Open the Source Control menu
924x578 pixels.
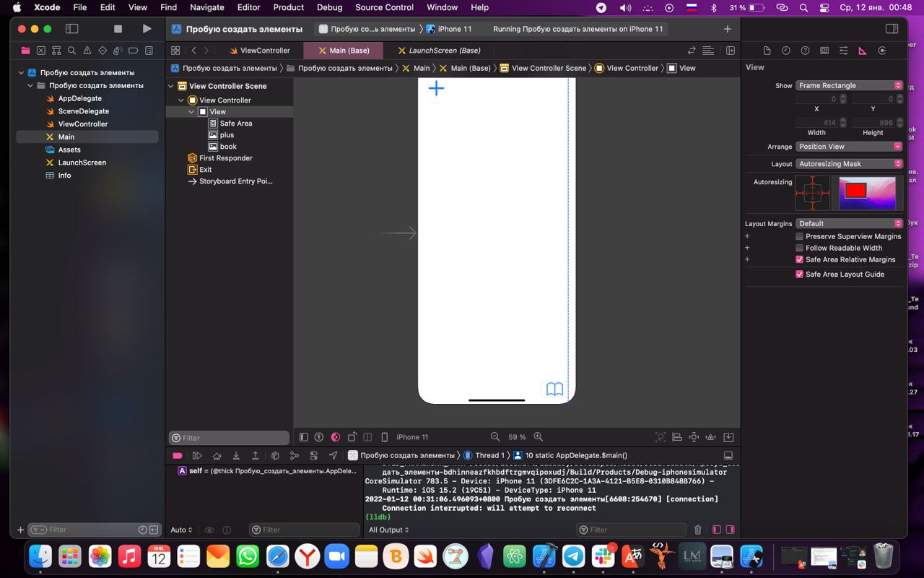[x=384, y=7]
